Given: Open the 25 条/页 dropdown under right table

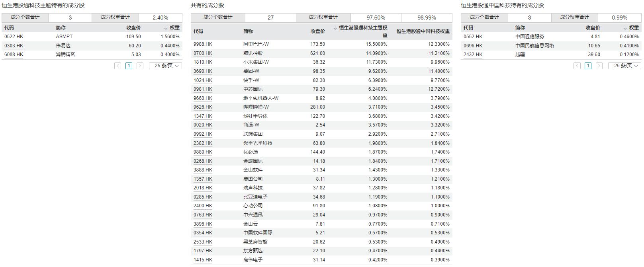Looking at the screenshot, I should click(x=624, y=66).
